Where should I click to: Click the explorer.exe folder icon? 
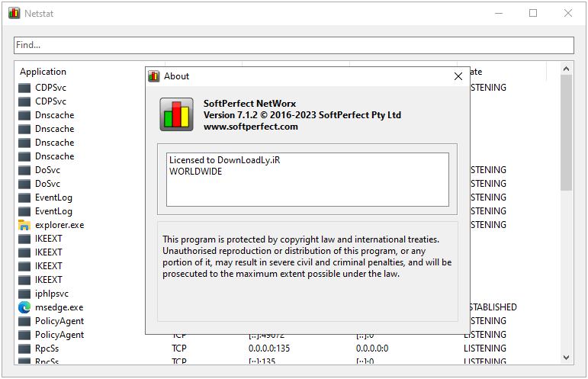(x=24, y=225)
